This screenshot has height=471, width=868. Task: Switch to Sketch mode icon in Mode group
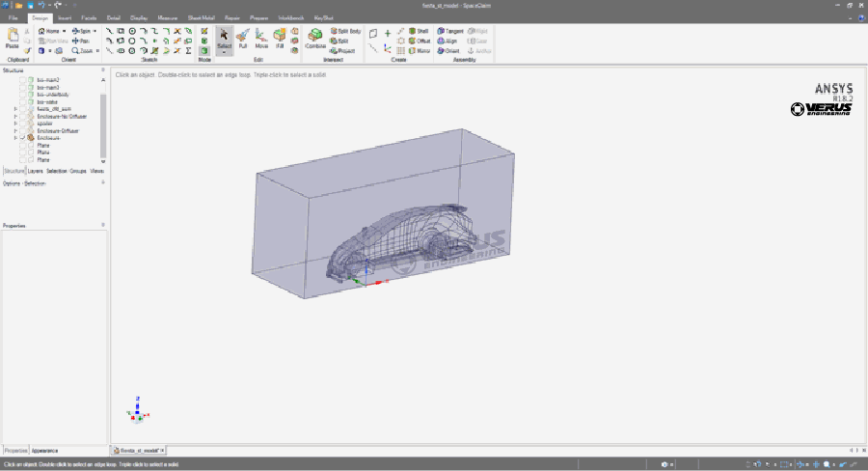(x=204, y=31)
